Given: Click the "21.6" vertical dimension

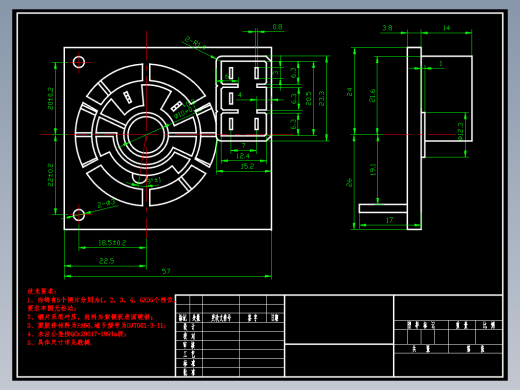Looking at the screenshot, I should tap(372, 95).
